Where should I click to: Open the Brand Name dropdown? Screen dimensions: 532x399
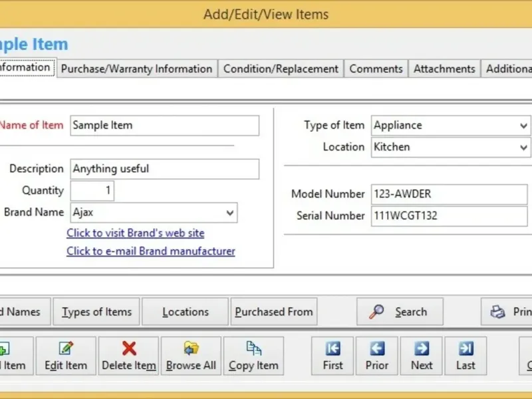229,213
